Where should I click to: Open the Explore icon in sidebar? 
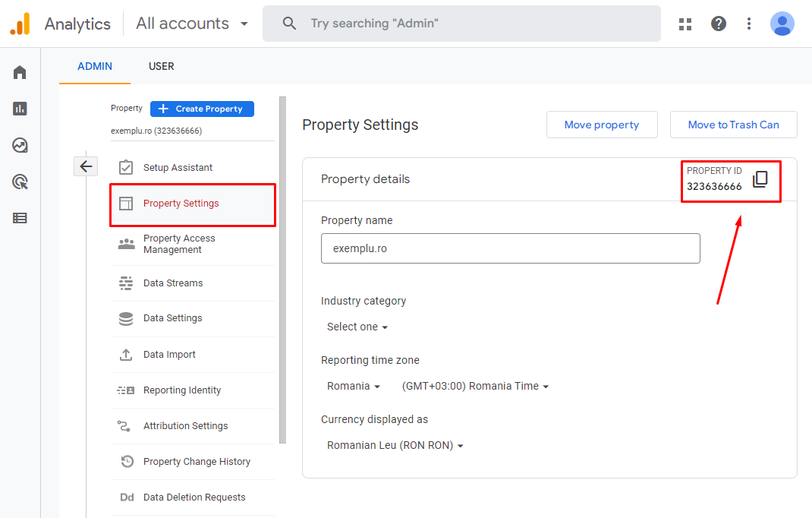tap(20, 145)
